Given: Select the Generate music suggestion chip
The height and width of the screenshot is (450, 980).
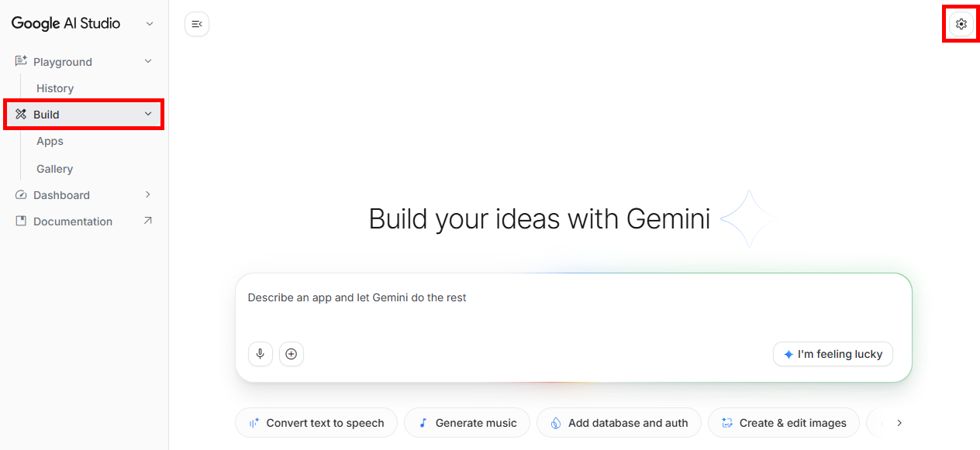Looking at the screenshot, I should tap(467, 423).
